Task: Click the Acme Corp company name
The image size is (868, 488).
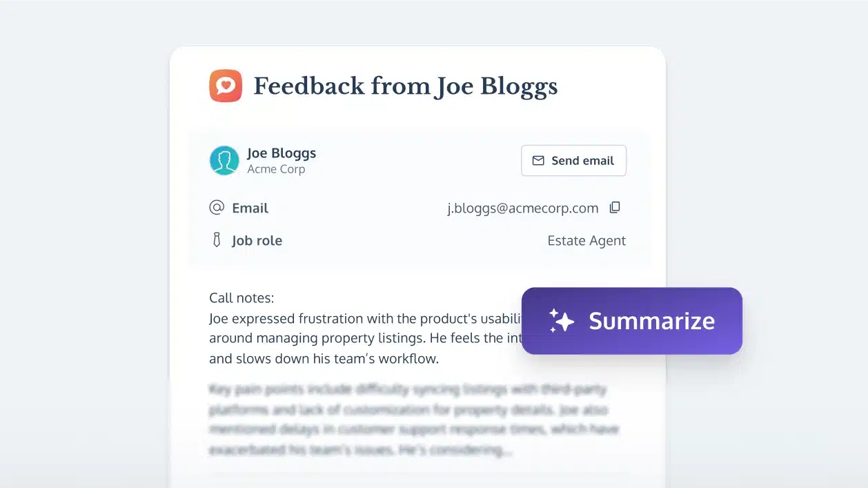Action: 276,170
